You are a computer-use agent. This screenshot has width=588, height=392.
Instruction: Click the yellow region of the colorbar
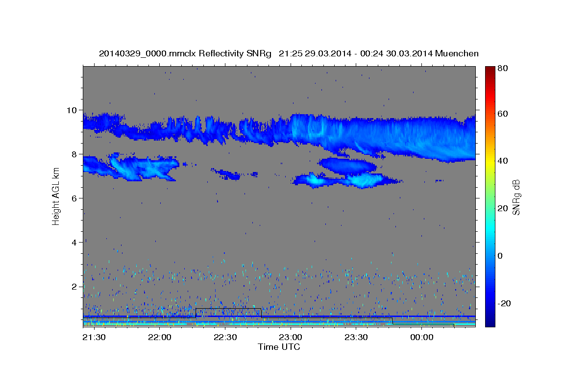click(x=490, y=162)
